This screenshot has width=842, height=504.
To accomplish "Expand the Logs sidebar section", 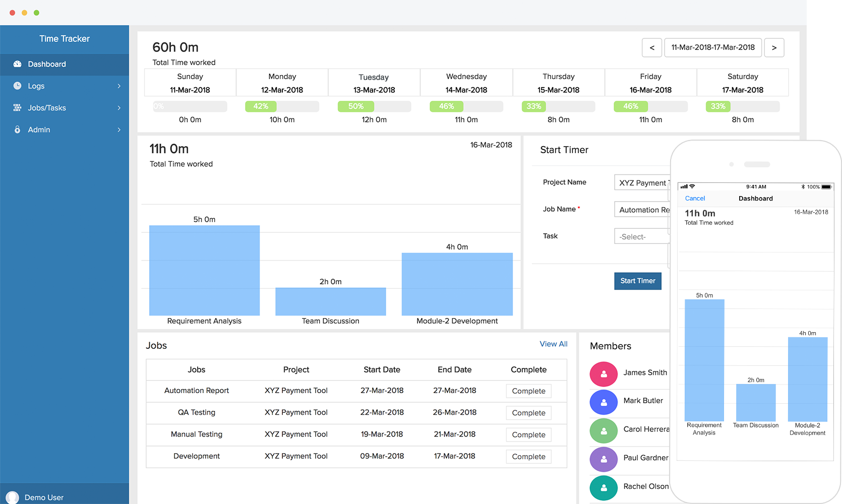I will tap(119, 86).
